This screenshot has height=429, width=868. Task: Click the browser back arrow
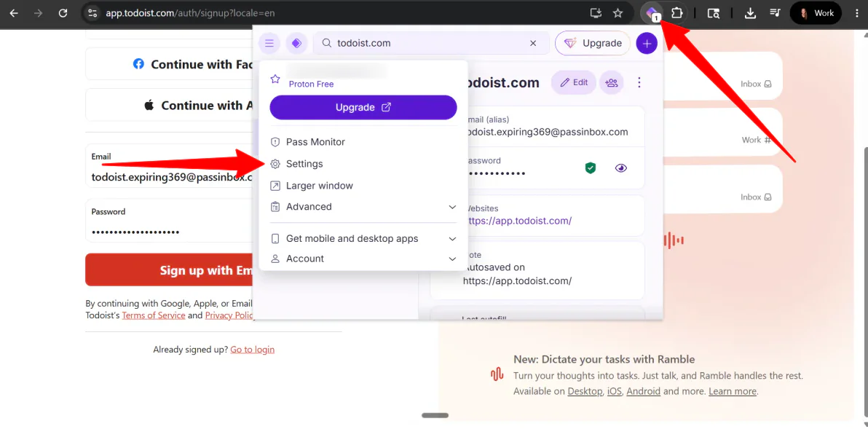pyautogui.click(x=14, y=12)
